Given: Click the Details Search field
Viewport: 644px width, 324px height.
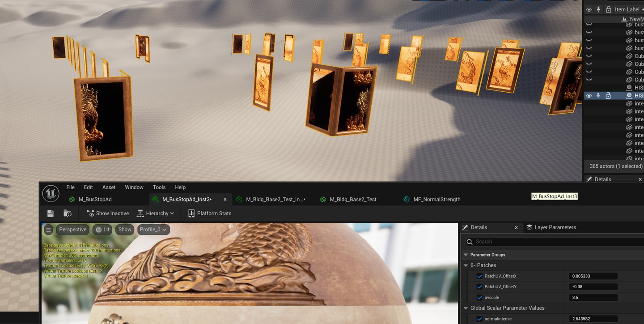Looking at the screenshot, I should tap(554, 242).
